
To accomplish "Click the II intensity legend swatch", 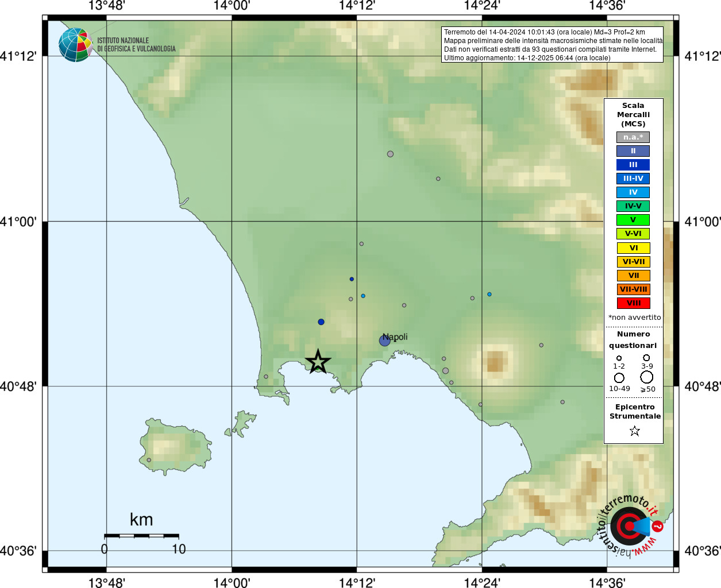I will [x=633, y=151].
